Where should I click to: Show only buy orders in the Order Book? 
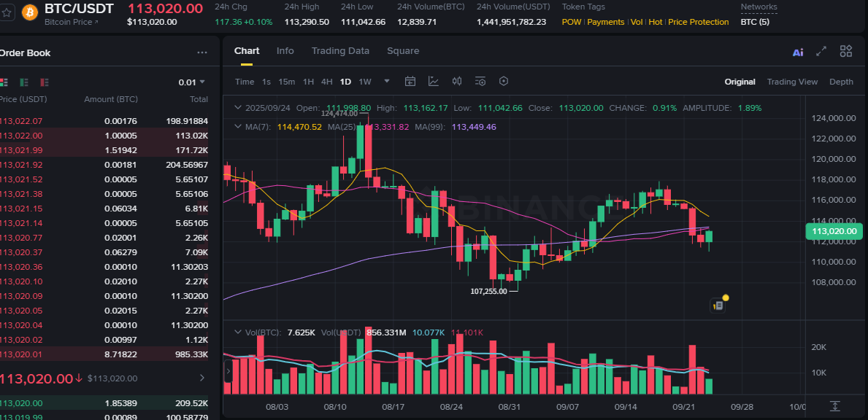point(24,83)
